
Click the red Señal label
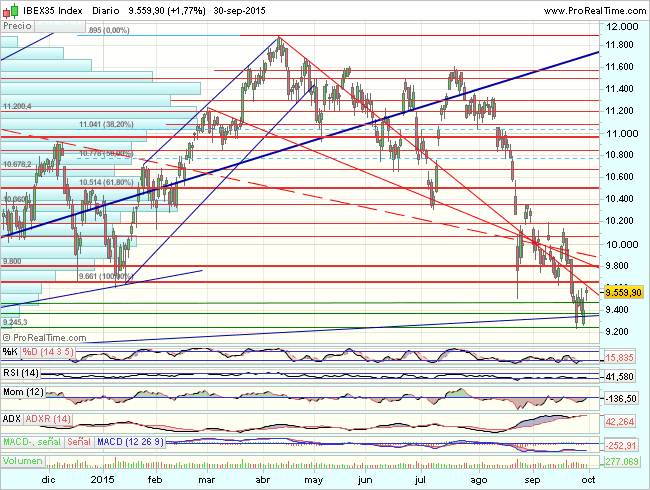pos(79,442)
